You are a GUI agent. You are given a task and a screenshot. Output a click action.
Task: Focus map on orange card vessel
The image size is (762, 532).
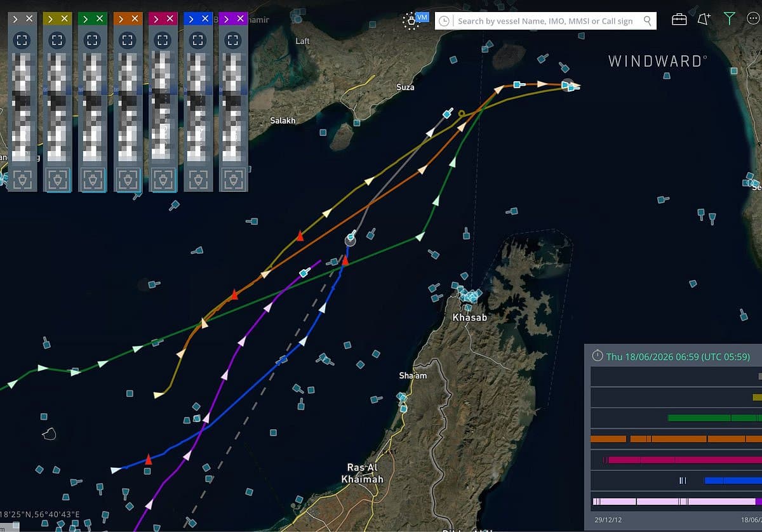(128, 40)
